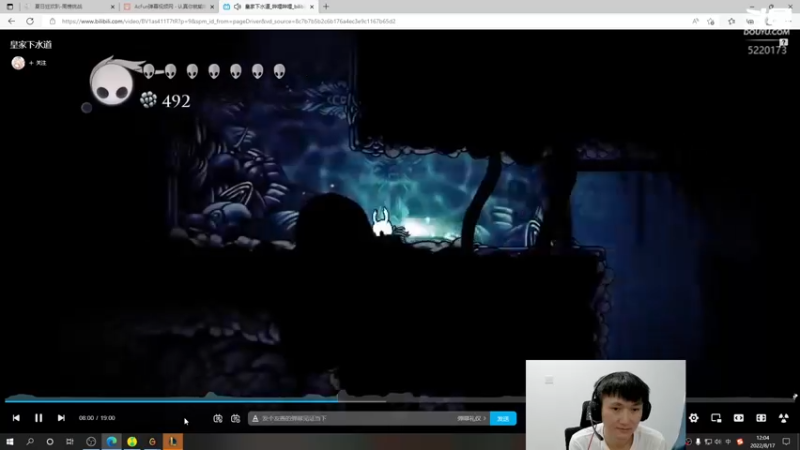This screenshot has height=450, width=800.
Task: Enable picture-in-picture mode
Action: [x=716, y=418]
